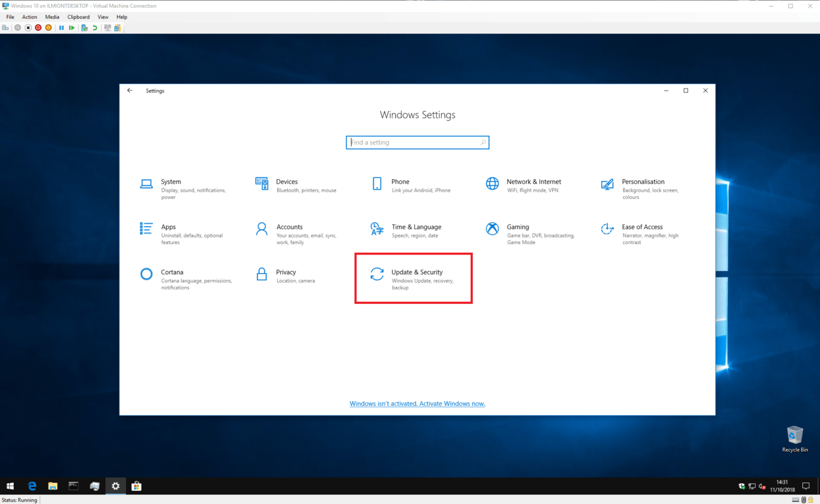The image size is (820, 504).
Task: Open the Media menu
Action: click(x=52, y=17)
